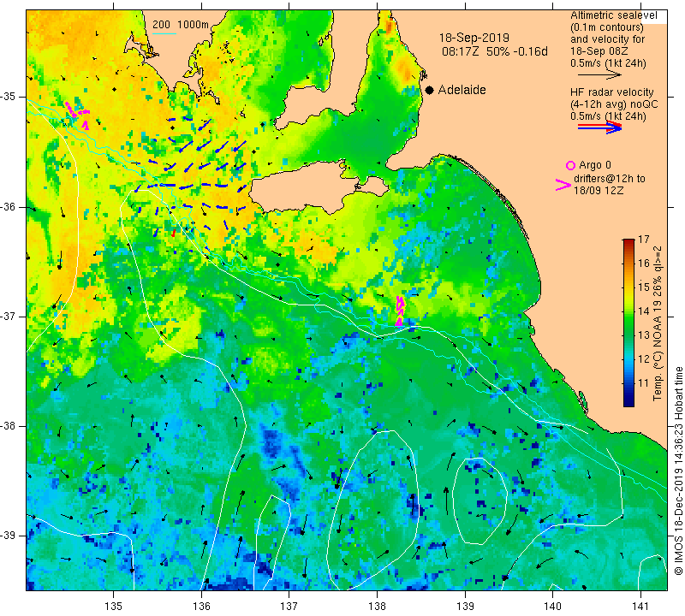This screenshot has height=616, width=685.
Task: Click the magenta drifter track near 134.6E
Action: point(77,115)
